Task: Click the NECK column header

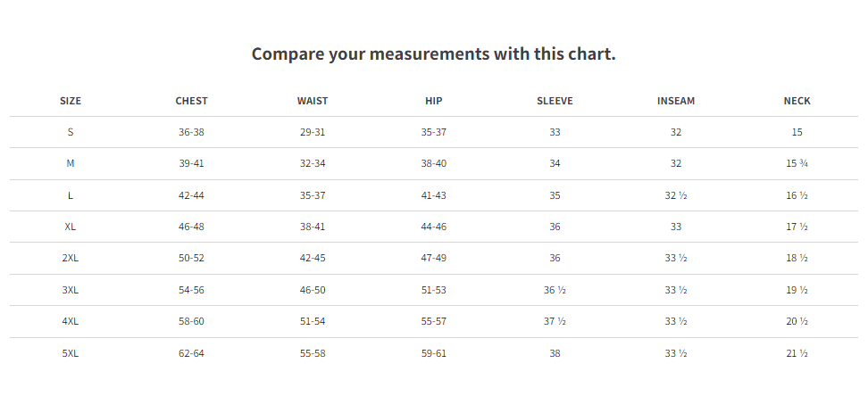Action: 797,101
